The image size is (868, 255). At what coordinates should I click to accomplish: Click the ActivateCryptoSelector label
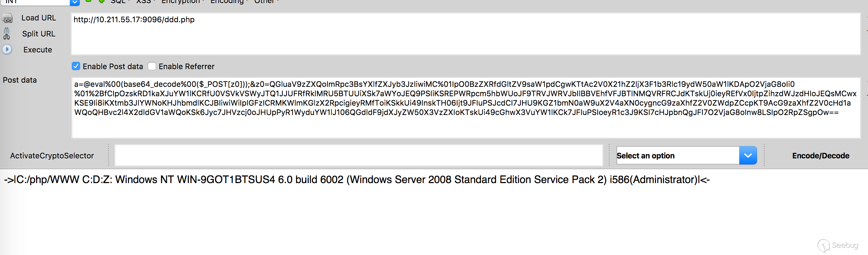tap(52, 156)
